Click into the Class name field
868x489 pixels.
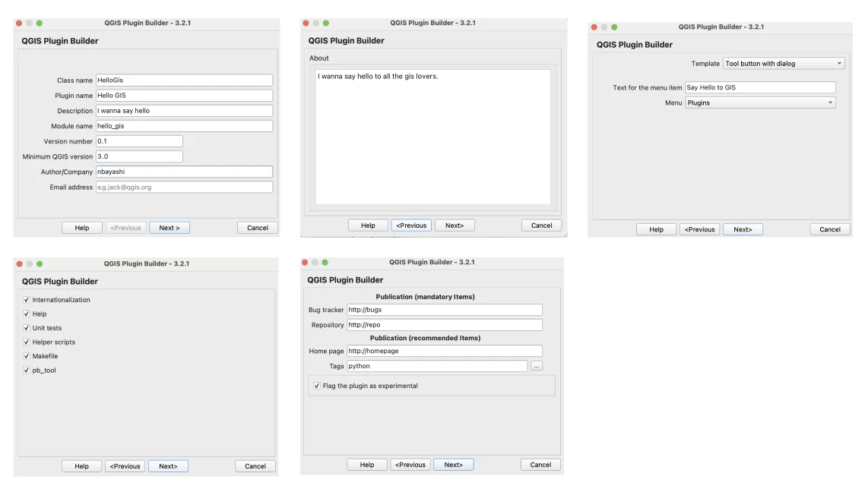[184, 80]
